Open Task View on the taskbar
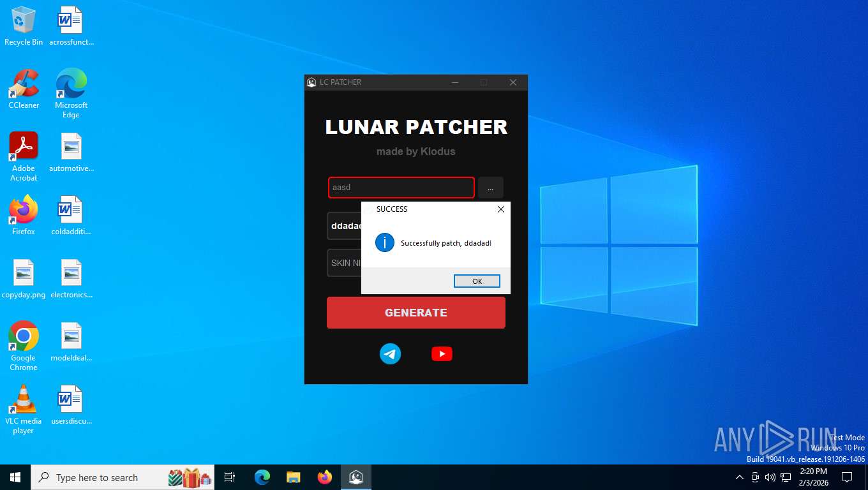The width and height of the screenshot is (868, 490). pyautogui.click(x=230, y=477)
